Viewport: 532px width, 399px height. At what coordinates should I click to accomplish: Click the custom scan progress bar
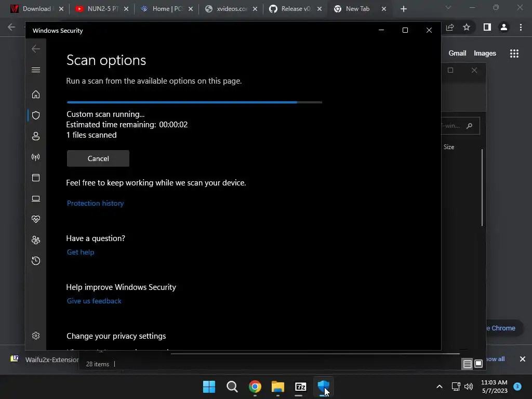point(194,102)
